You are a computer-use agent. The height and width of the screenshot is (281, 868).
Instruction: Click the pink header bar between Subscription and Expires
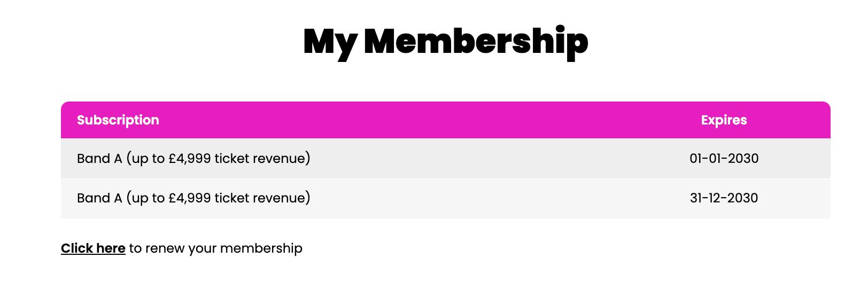[x=428, y=120]
